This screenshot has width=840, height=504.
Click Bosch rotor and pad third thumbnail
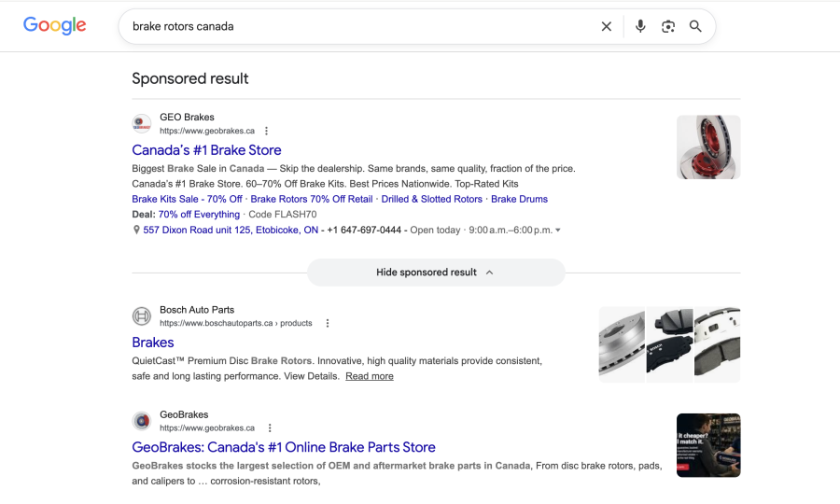718,344
